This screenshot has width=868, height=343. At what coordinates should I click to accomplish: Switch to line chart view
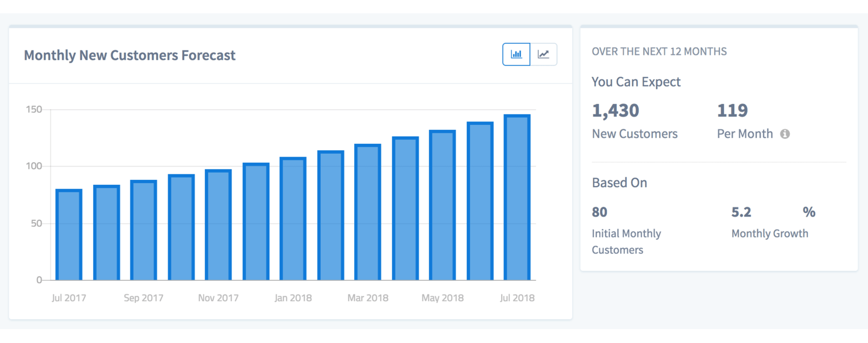click(544, 54)
